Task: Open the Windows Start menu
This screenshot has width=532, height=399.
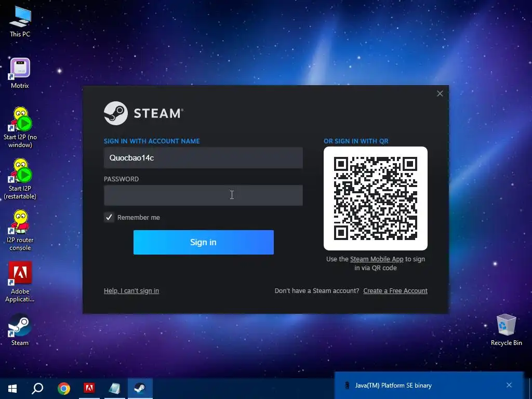Action: point(12,389)
